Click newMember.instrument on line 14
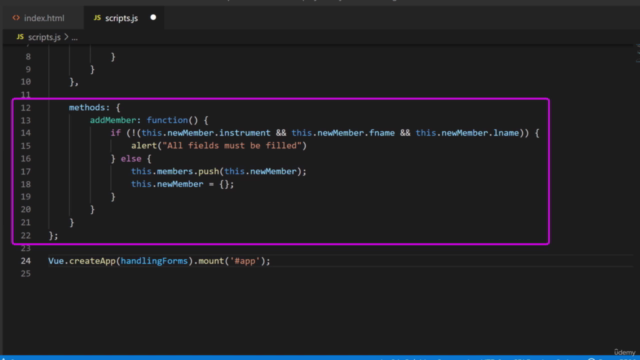640x360 pixels. tap(219, 133)
